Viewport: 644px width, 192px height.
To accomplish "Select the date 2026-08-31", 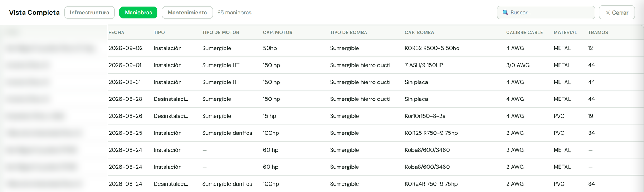I will pyautogui.click(x=125, y=82).
